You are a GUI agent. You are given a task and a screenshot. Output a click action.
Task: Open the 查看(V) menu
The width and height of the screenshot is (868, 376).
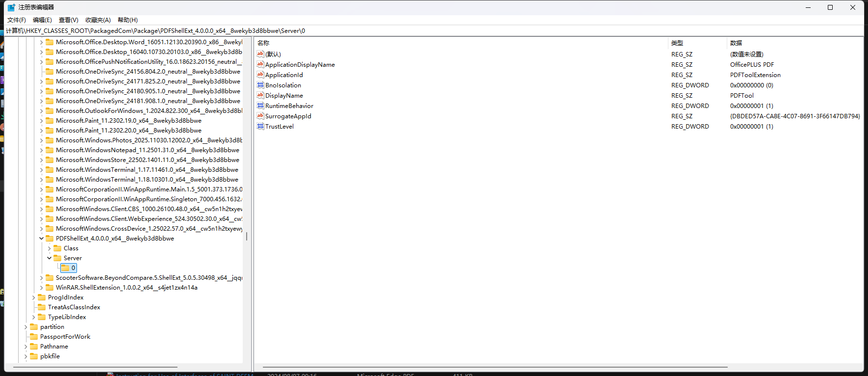pyautogui.click(x=69, y=20)
